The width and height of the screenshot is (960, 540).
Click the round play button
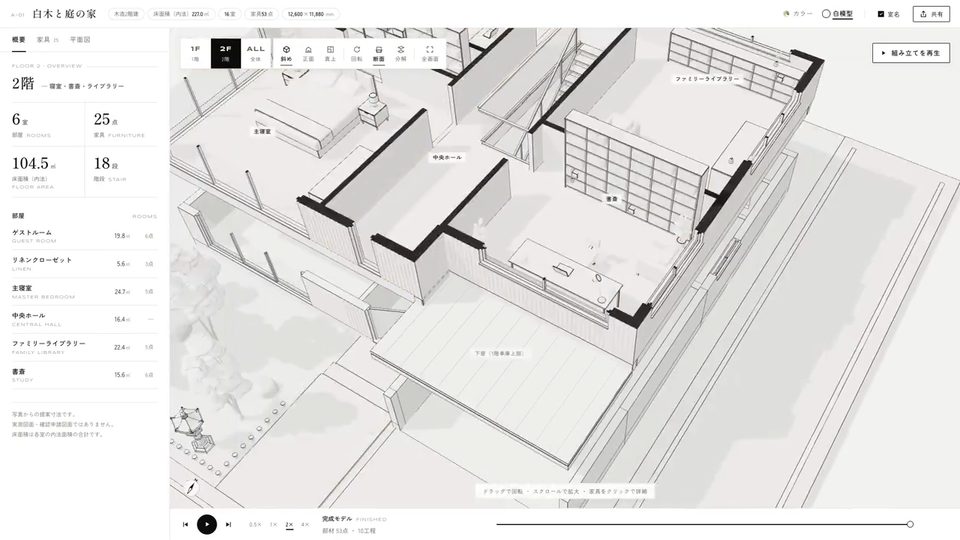tap(207, 524)
